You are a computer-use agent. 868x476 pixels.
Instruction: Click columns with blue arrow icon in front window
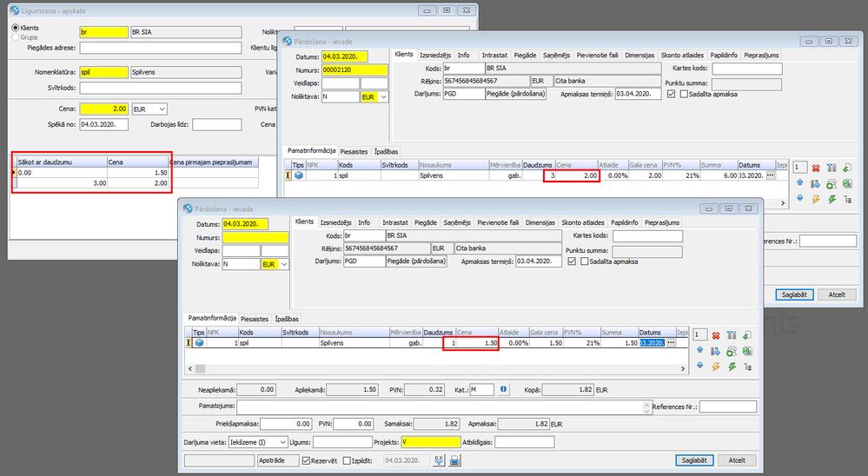click(x=716, y=351)
